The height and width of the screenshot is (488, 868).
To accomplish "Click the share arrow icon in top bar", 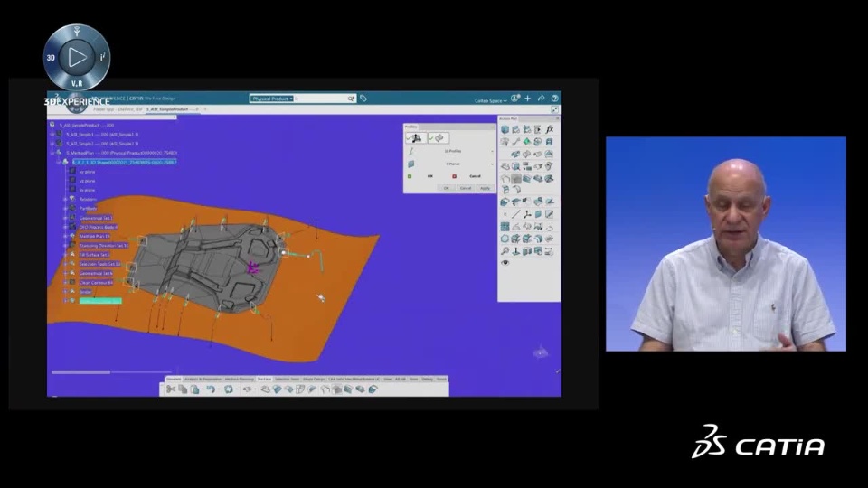I will tap(541, 99).
